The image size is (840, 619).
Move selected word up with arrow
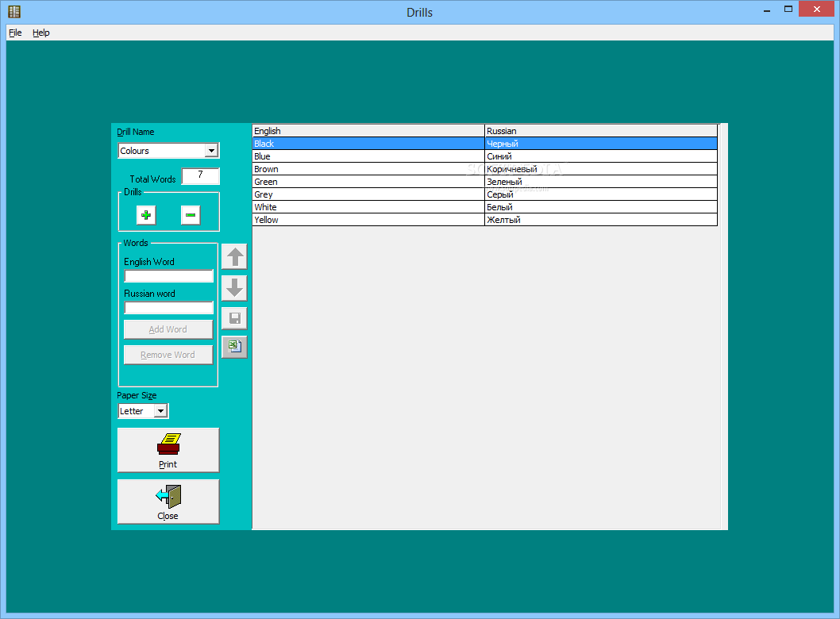coord(234,257)
